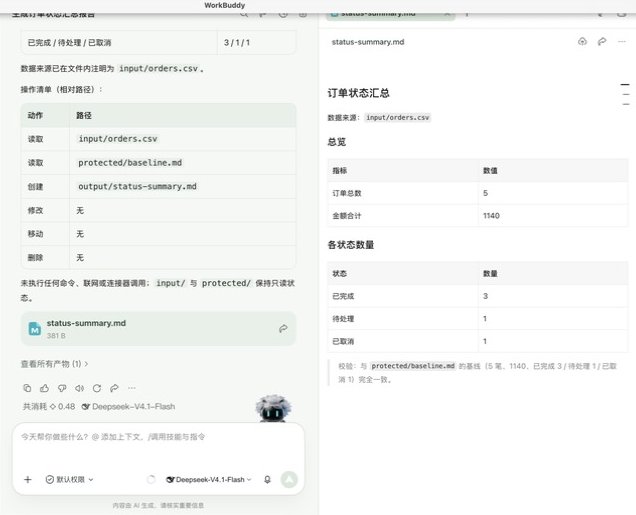Share the status-summary.md attachment card
Screen dimensions: 636x515
[x=283, y=328]
